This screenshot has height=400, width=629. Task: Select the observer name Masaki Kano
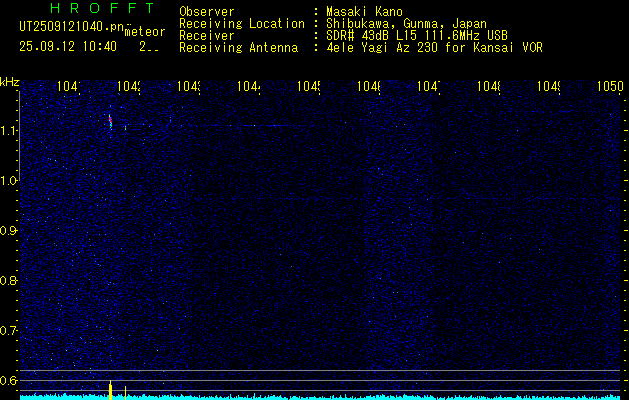tap(364, 11)
